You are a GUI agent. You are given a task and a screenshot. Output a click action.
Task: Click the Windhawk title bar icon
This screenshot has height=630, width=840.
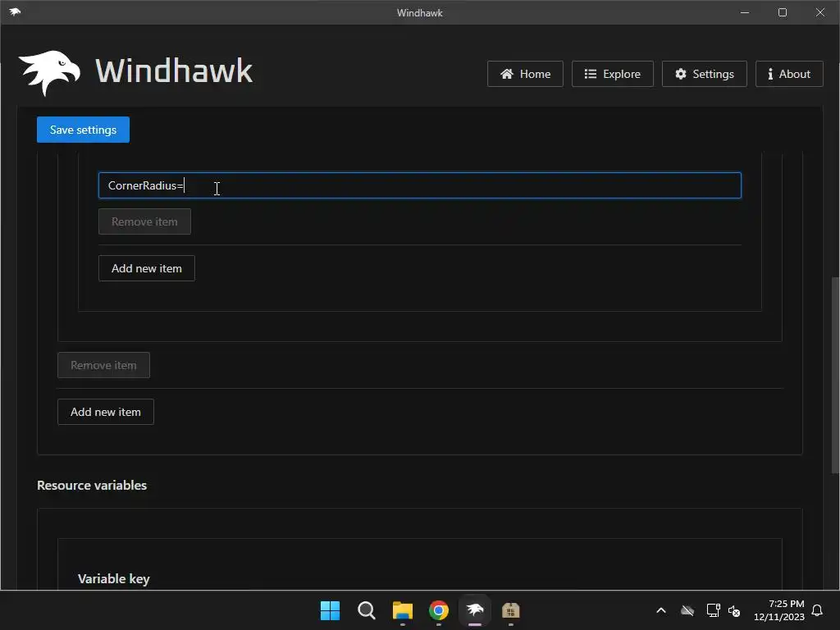tap(15, 11)
